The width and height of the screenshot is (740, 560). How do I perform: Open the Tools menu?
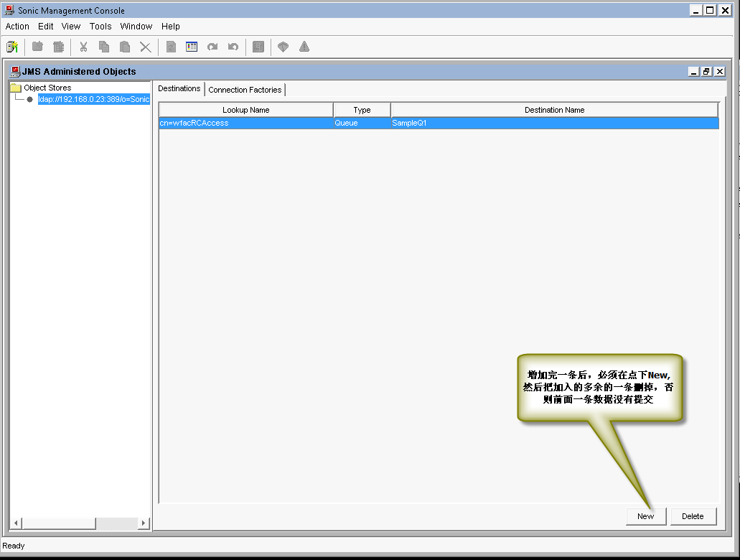tap(100, 27)
